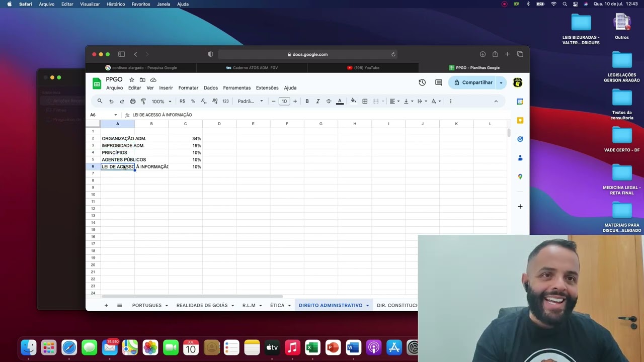The image size is (644, 362).
Task: Open Excel from the Dock
Action: 312,347
